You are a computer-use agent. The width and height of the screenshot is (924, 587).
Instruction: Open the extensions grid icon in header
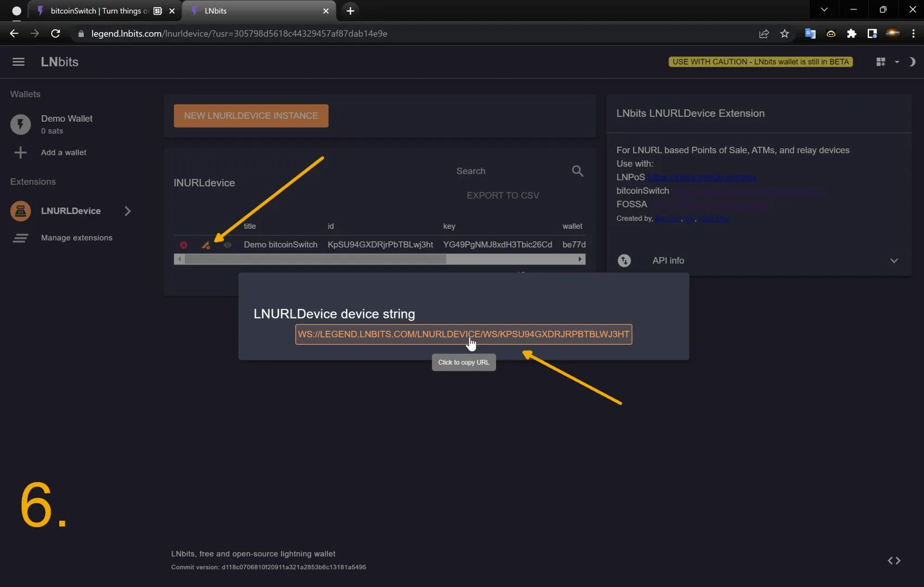pyautogui.click(x=880, y=62)
